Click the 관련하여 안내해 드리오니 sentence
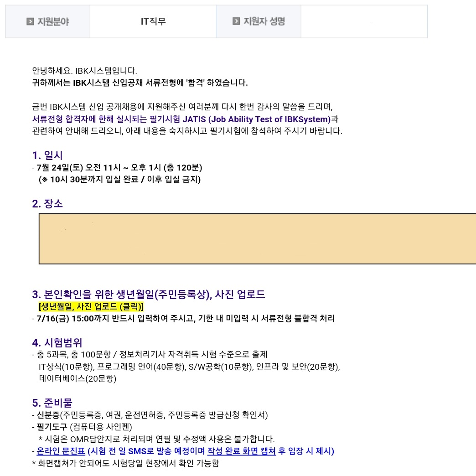 coord(187,131)
